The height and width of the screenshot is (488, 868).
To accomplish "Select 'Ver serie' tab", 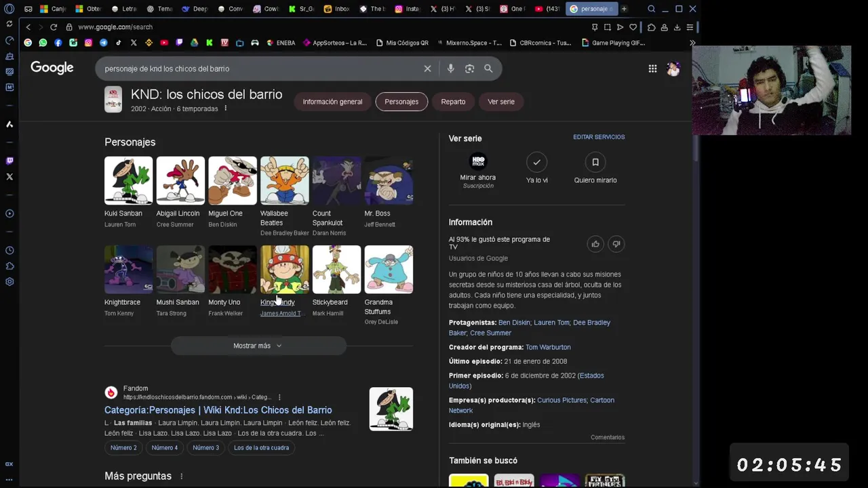I will tap(501, 102).
